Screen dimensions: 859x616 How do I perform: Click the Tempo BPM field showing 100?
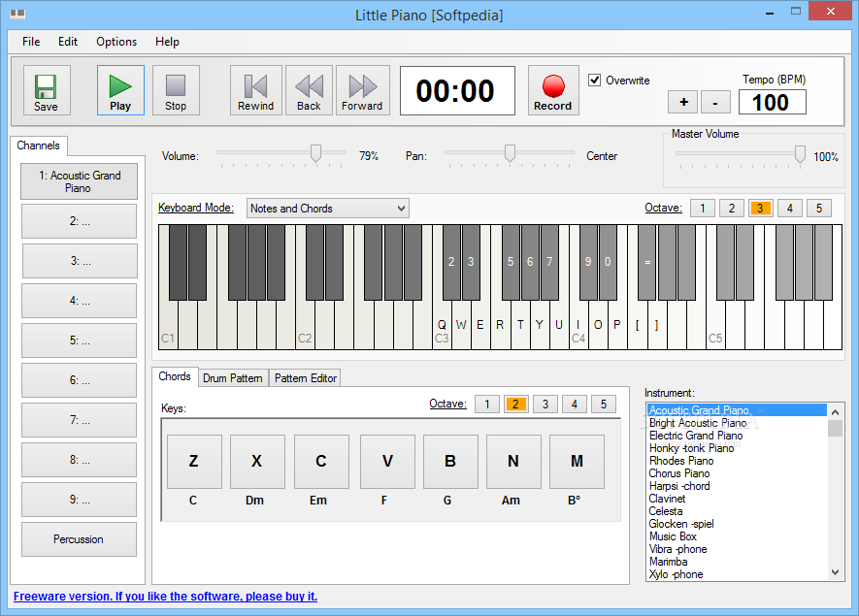pos(772,103)
